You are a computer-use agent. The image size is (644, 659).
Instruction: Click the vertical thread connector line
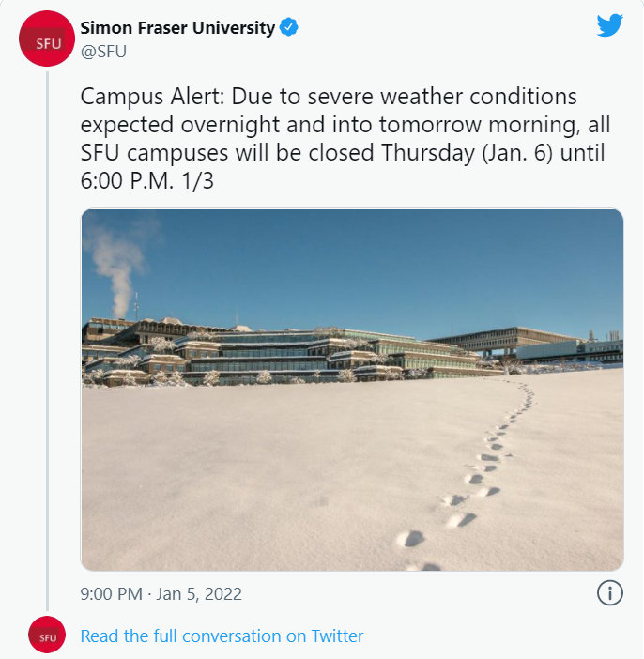pyautogui.click(x=47, y=341)
